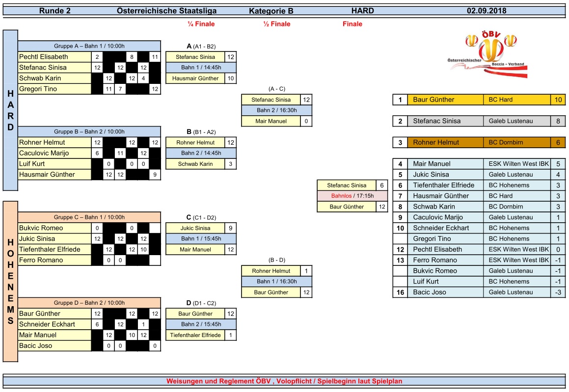Click the vertical HOHENEMS side label

(x=10, y=281)
